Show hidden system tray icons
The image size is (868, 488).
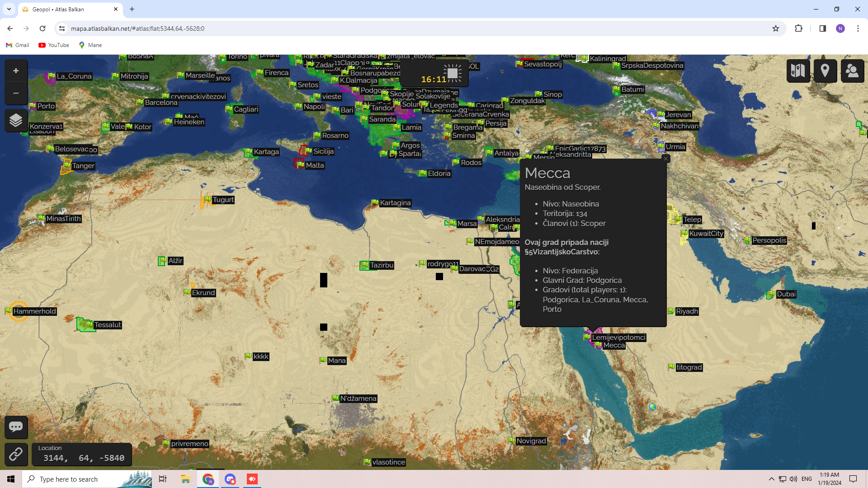[771, 479]
